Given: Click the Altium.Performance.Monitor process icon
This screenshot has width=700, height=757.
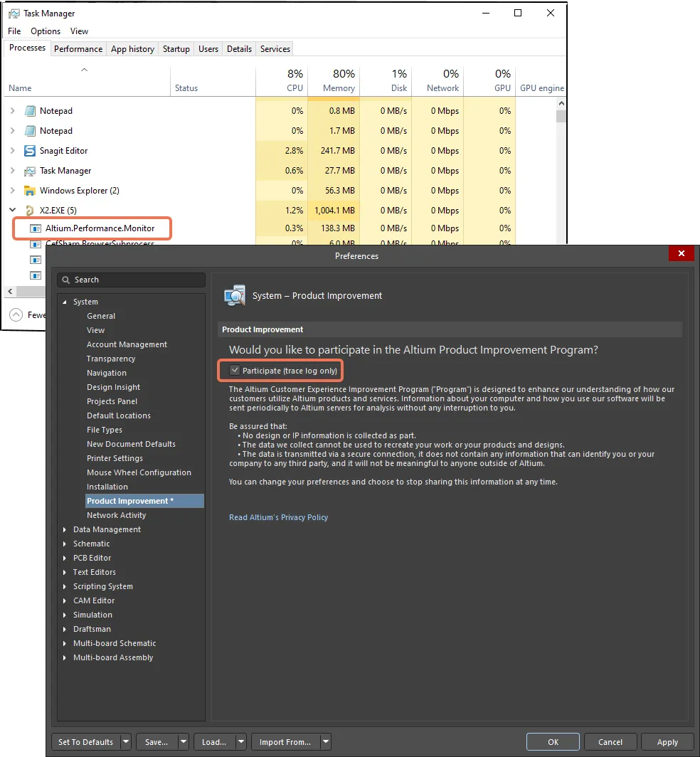Looking at the screenshot, I should tap(36, 228).
